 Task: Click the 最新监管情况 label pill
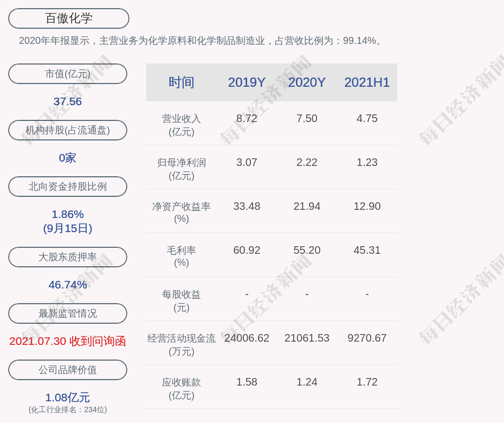[68, 313]
